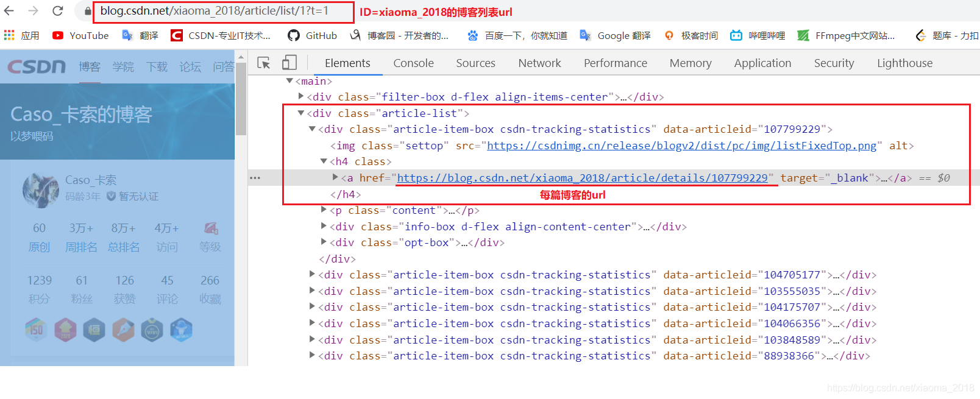Expand the anchor href node
980x399 pixels.
tap(335, 177)
